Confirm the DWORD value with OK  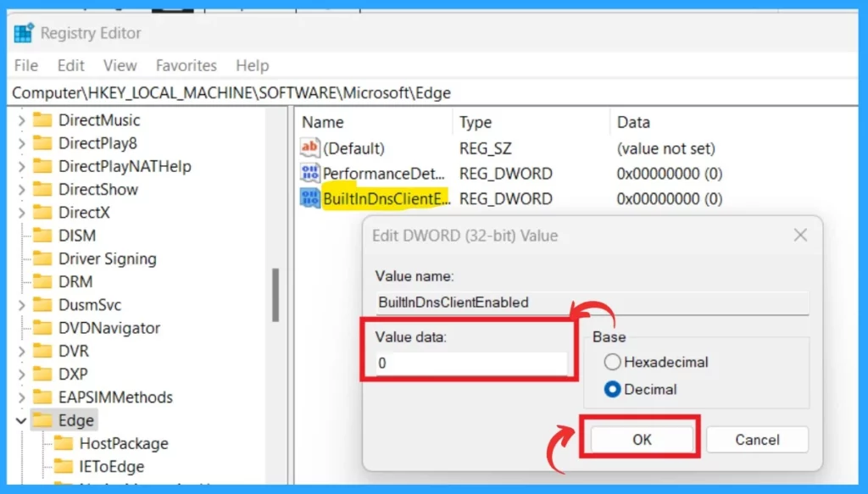pyautogui.click(x=642, y=439)
